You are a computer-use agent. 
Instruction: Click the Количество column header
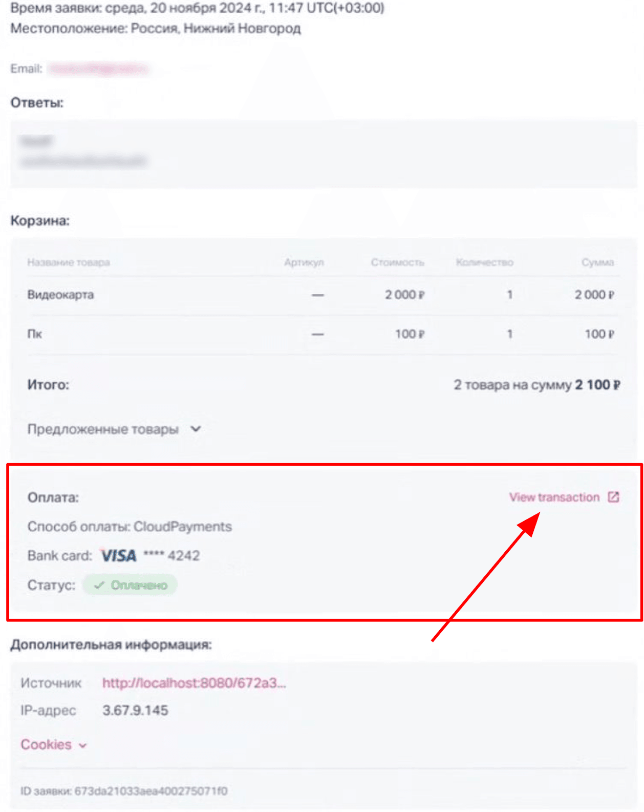(484, 262)
